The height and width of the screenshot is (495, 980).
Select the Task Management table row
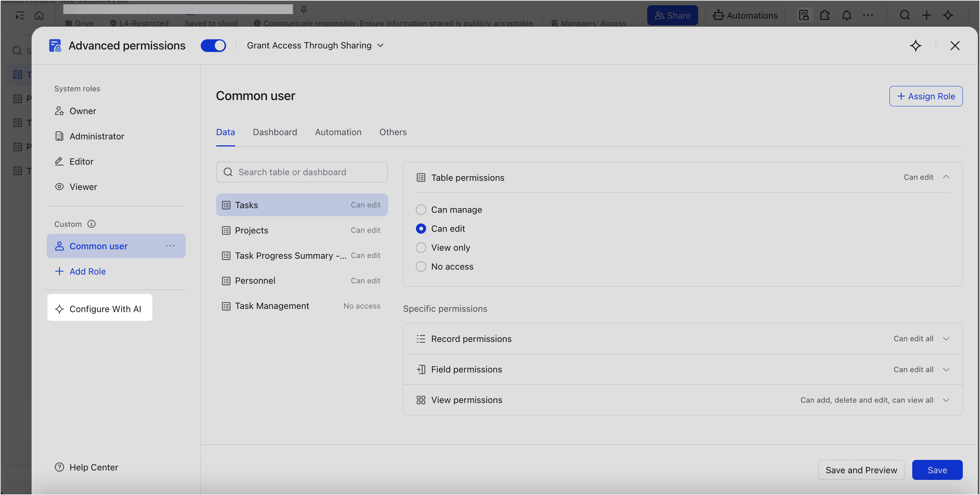(302, 306)
